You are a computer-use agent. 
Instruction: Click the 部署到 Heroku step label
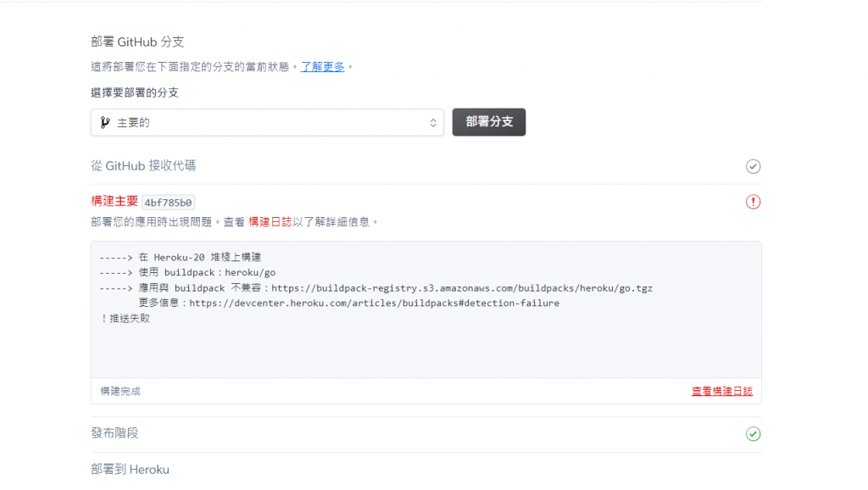coord(130,470)
